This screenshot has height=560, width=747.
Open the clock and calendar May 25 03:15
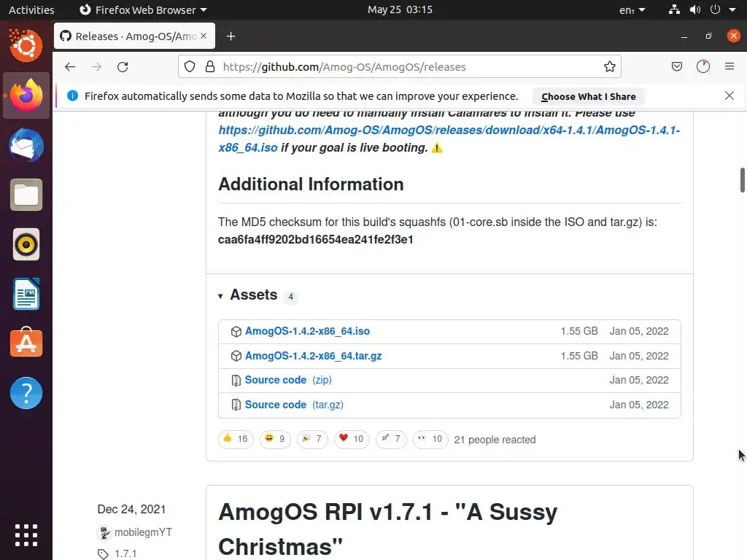tap(400, 9)
